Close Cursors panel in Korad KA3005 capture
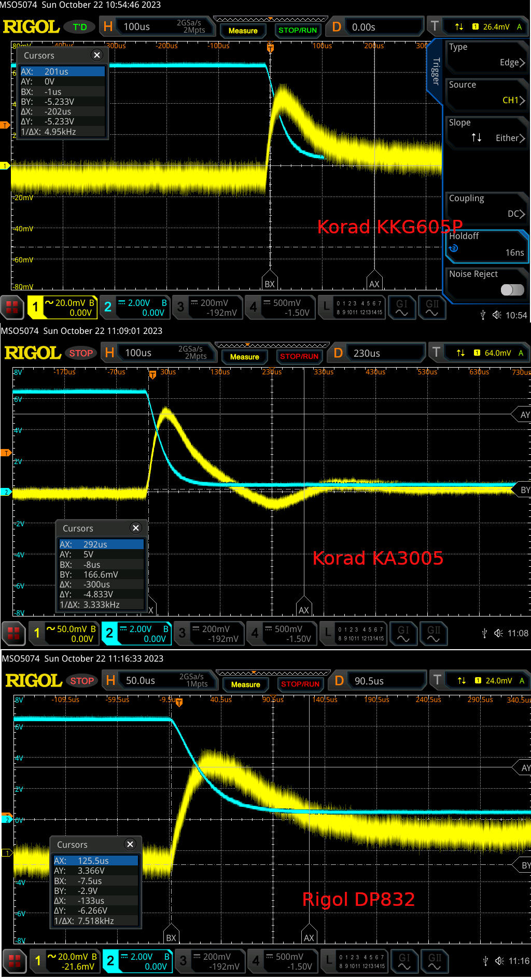Image resolution: width=531 pixels, height=980 pixels. (x=136, y=528)
